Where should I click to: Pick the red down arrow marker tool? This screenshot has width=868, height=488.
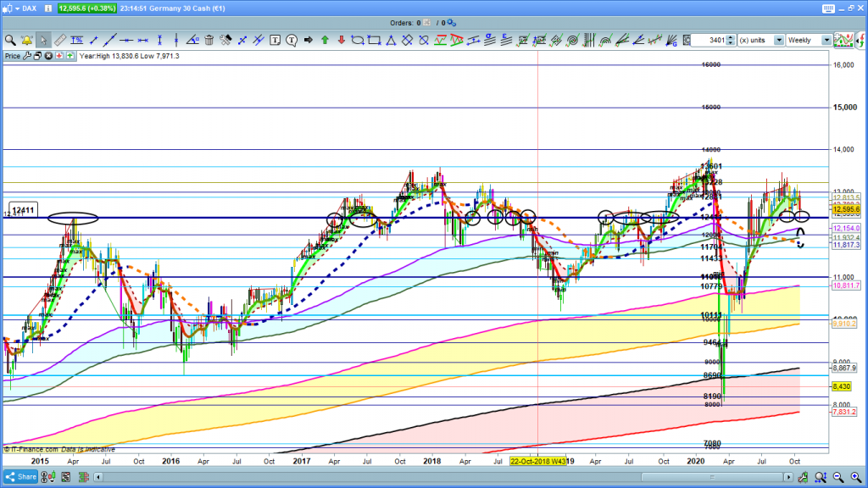click(341, 40)
